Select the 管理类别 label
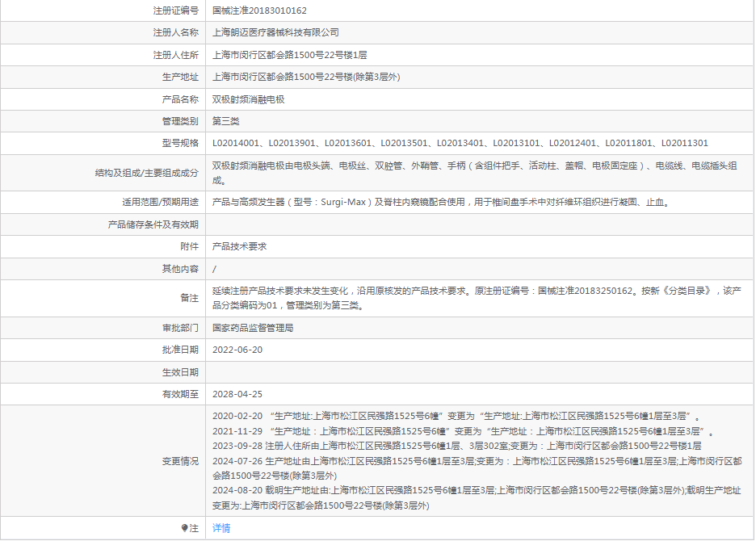The image size is (756, 541). coord(180,121)
